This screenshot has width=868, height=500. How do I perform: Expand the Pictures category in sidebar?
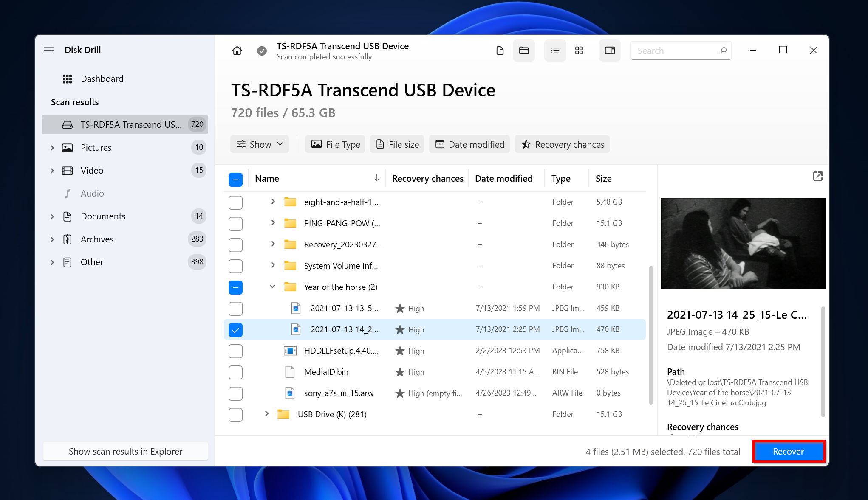click(x=52, y=147)
